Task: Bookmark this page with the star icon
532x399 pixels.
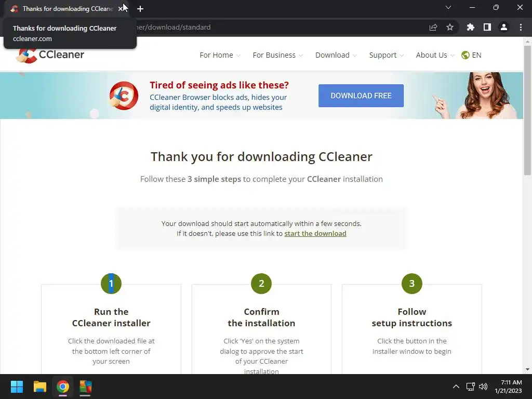Action: pos(450,27)
